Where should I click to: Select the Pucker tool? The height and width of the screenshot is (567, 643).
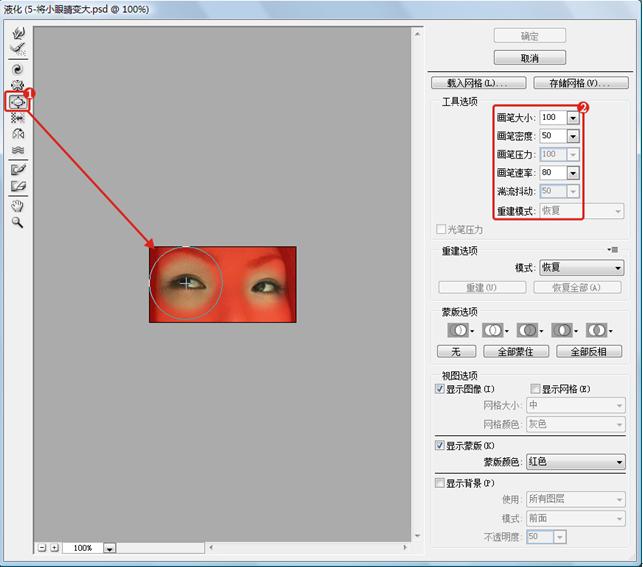pos(17,85)
